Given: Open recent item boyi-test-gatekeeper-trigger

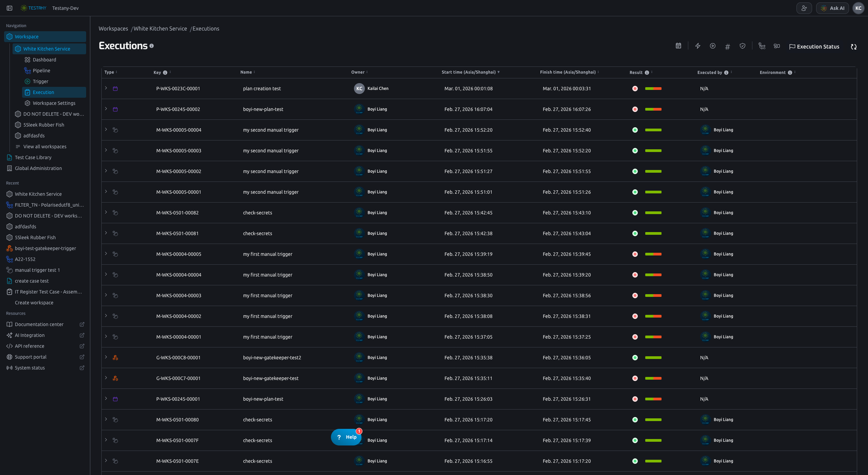Looking at the screenshot, I should [x=45, y=248].
